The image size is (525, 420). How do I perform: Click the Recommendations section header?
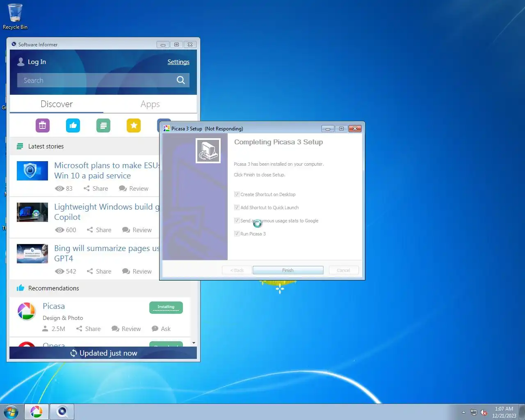tap(54, 288)
